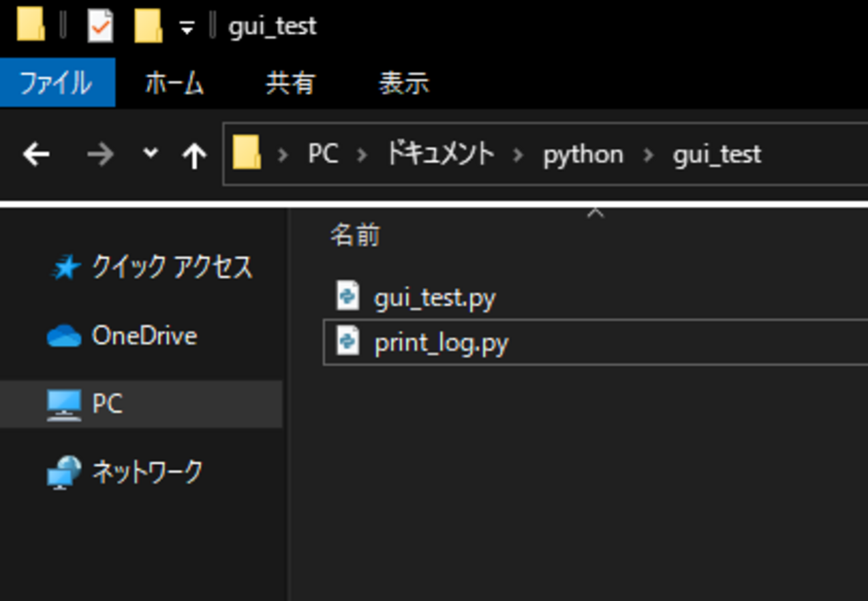Viewport: 868px width, 601px height.
Task: Switch to the 共有 ribbon tab
Action: click(290, 83)
